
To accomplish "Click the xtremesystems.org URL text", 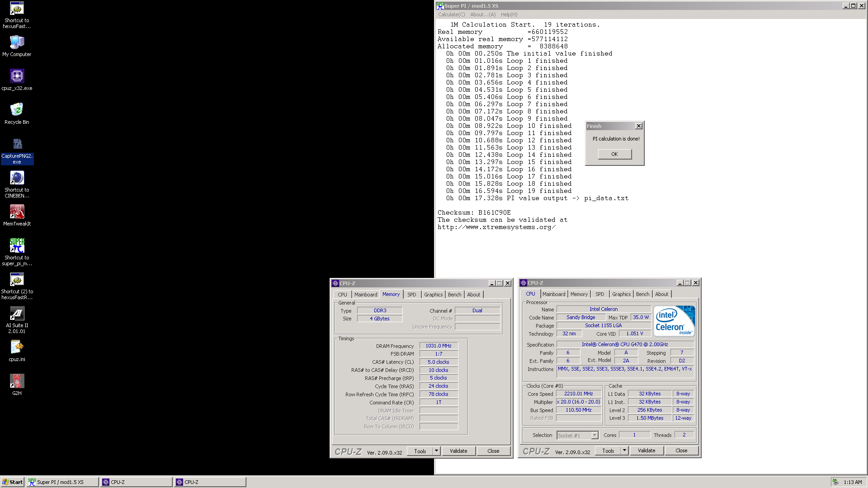I will point(496,227).
